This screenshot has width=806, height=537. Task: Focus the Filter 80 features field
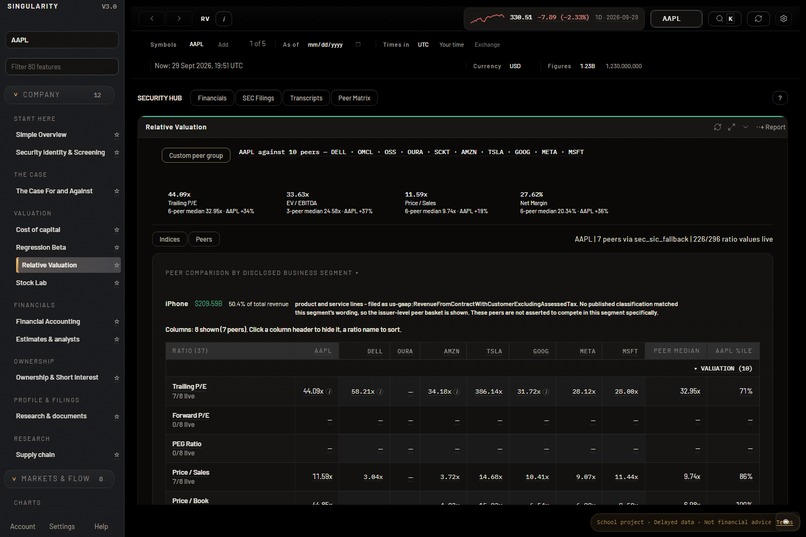click(x=62, y=67)
